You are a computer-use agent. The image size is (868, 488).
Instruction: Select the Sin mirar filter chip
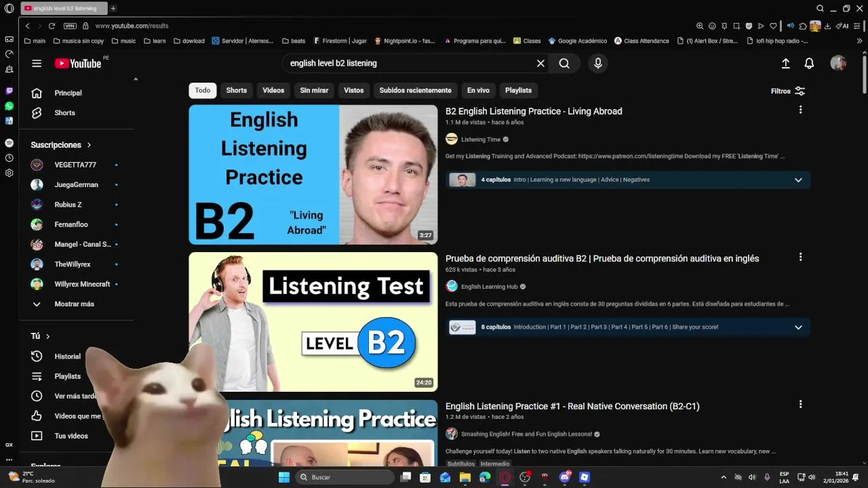tap(314, 90)
